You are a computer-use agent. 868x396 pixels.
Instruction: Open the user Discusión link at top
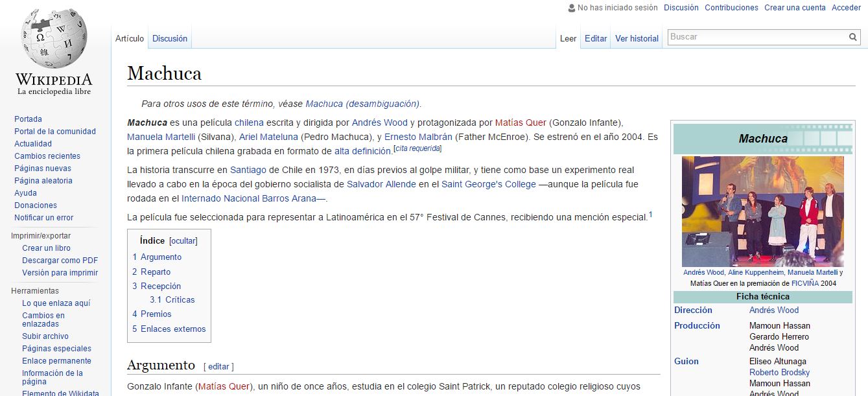click(681, 8)
